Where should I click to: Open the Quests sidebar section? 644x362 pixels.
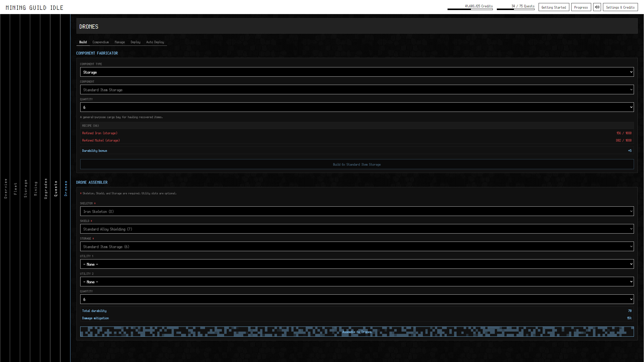point(55,188)
